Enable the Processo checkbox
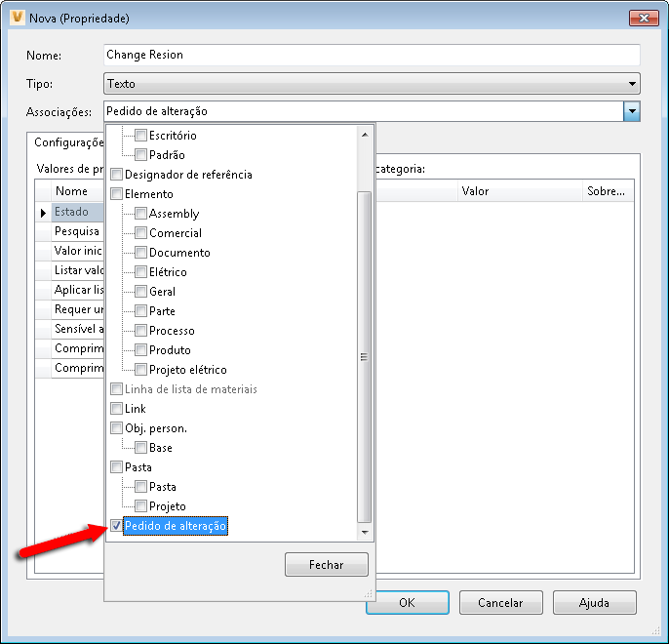The height and width of the screenshot is (644, 669). coord(140,331)
